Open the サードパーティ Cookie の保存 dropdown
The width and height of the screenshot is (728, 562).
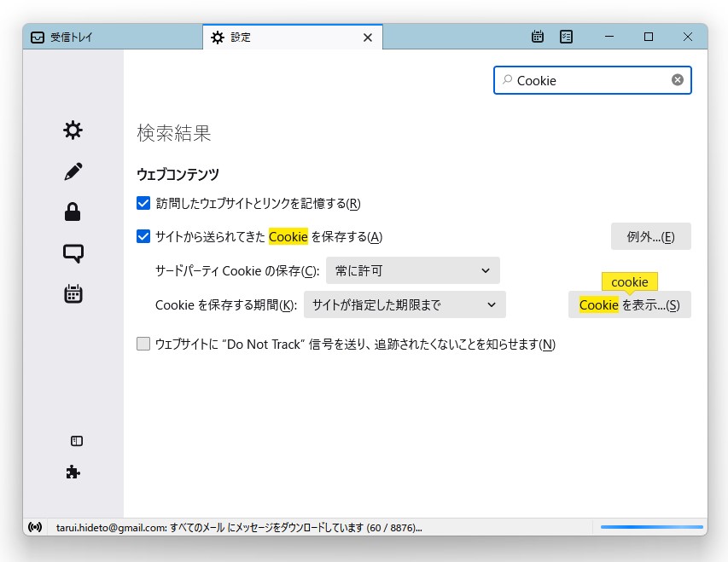coord(412,270)
